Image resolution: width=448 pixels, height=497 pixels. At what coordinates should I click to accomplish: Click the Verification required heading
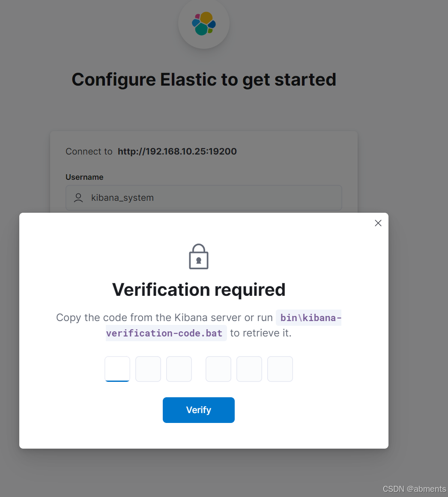199,290
